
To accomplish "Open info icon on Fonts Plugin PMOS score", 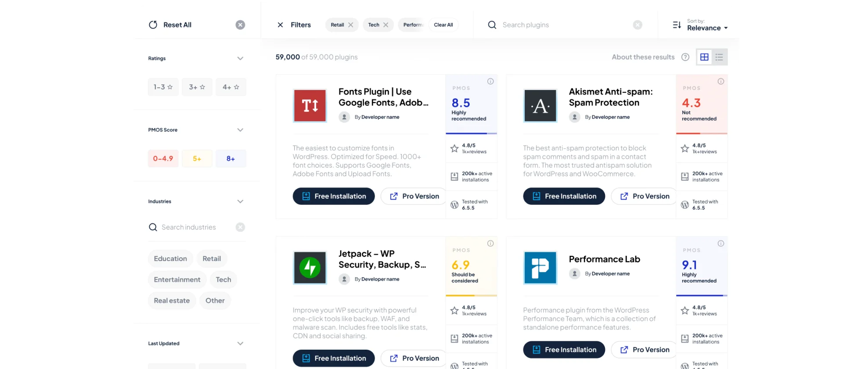I will point(490,81).
